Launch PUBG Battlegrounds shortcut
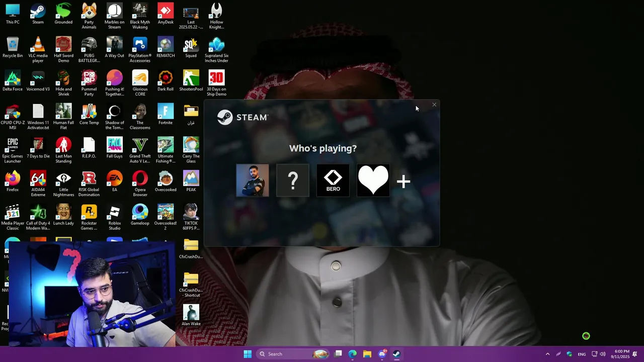The image size is (644, 362). [89, 49]
